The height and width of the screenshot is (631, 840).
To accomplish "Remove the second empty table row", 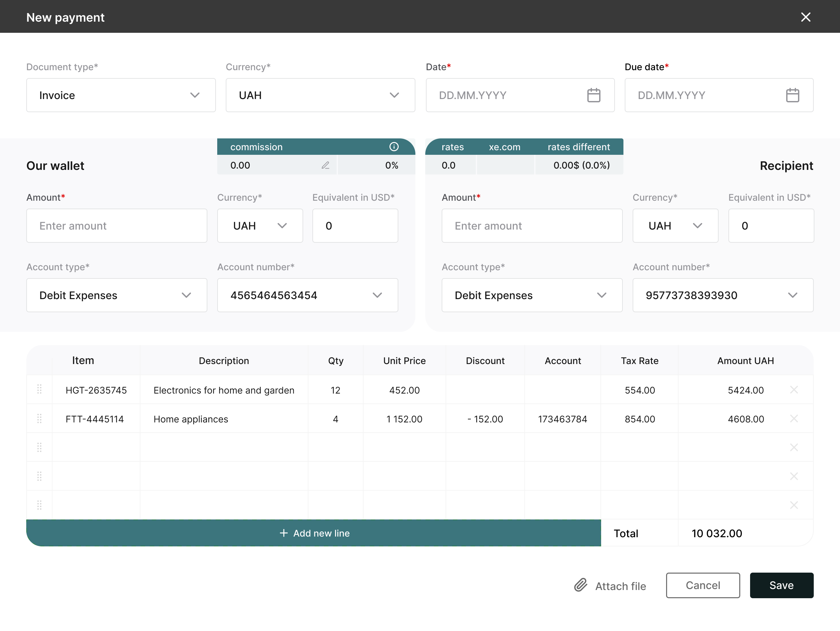I will [794, 476].
